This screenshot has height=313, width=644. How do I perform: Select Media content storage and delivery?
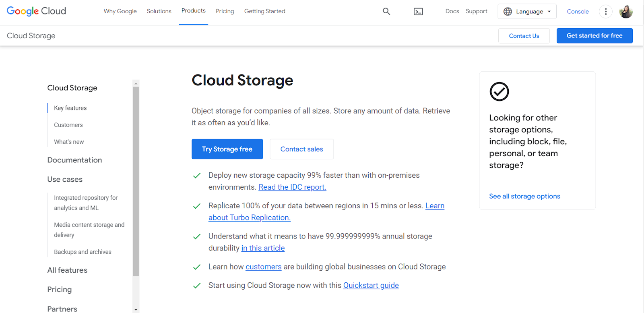coord(89,230)
